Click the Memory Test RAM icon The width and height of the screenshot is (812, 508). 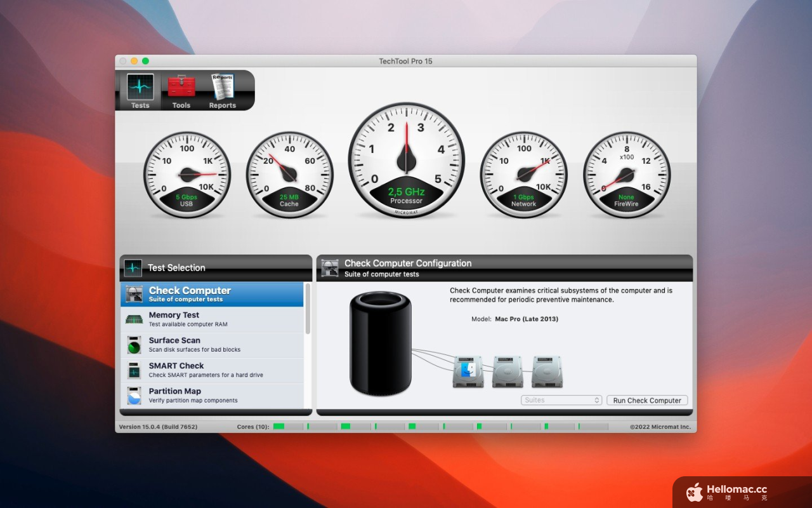point(134,319)
